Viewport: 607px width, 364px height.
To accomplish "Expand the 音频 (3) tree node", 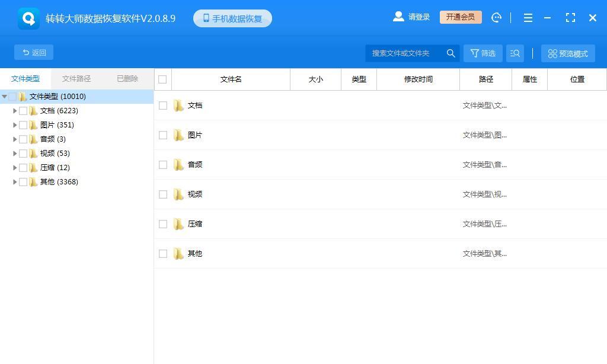I will pos(15,139).
